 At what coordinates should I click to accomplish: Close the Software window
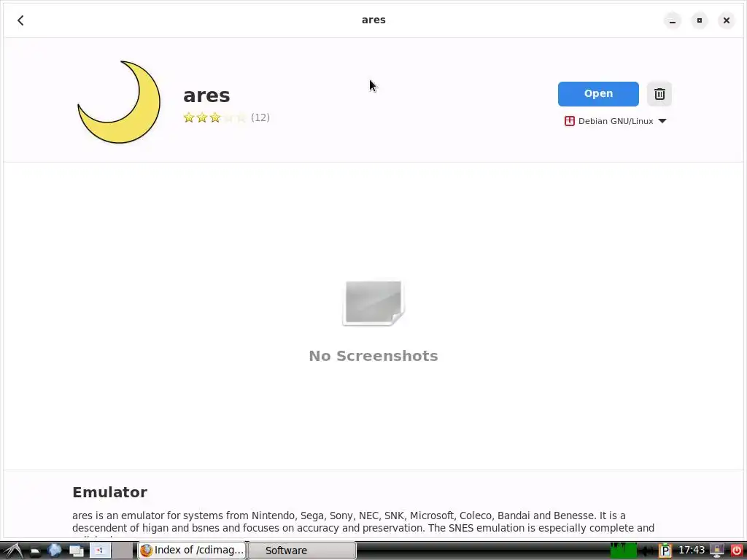tap(726, 20)
